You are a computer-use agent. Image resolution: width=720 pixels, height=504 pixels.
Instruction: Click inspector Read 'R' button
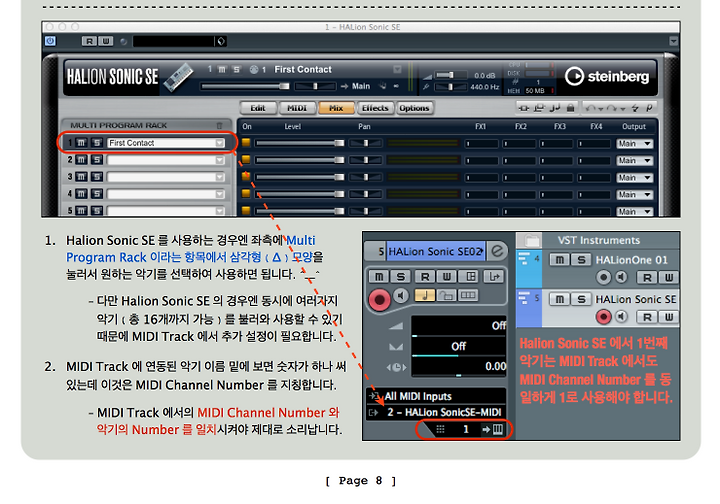click(x=425, y=276)
